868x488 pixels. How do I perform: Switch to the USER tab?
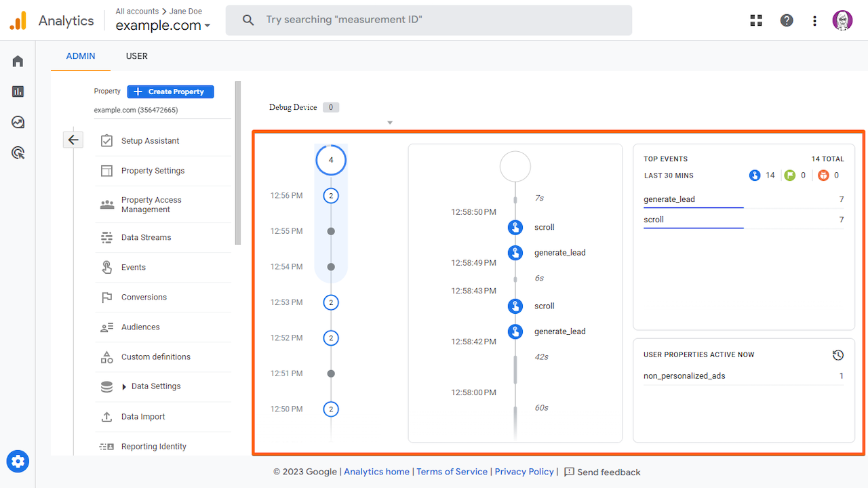[x=136, y=56]
